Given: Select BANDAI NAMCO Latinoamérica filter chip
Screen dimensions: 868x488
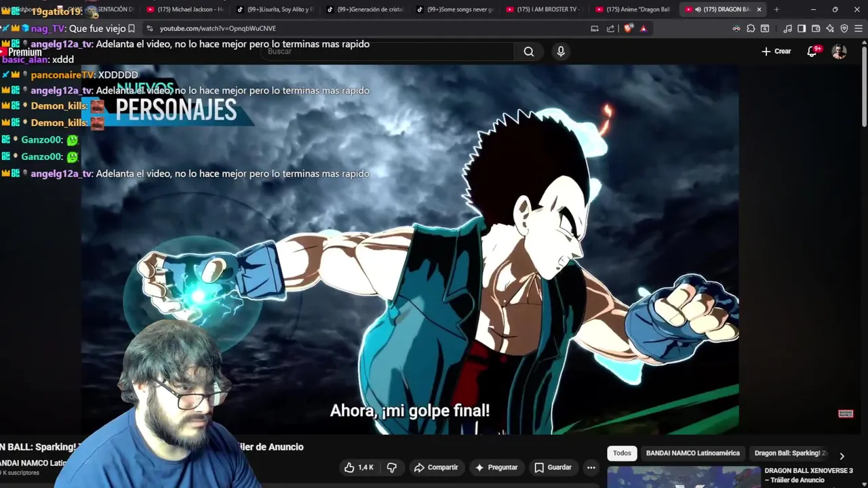Looking at the screenshot, I should pyautogui.click(x=692, y=453).
